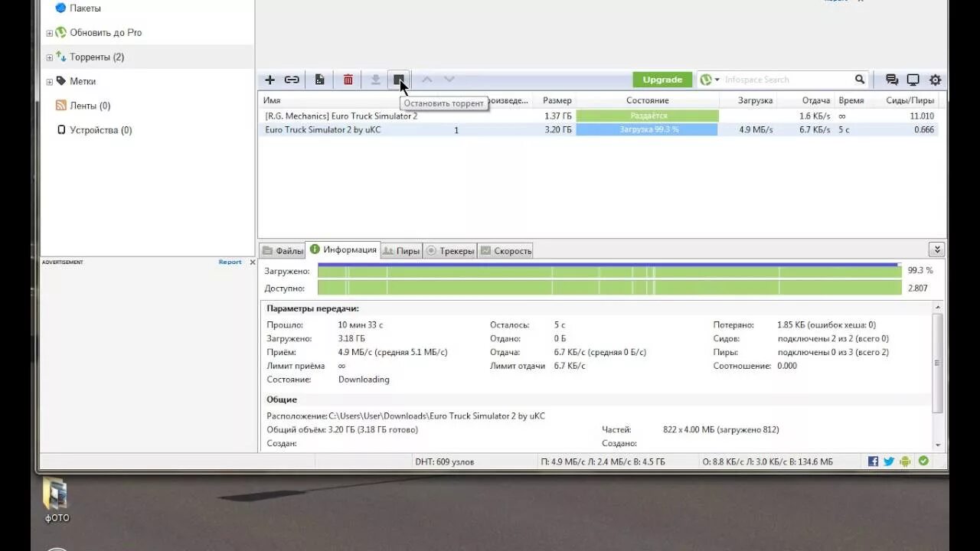
Task: Switch to the Пиры tab
Action: 401,250
